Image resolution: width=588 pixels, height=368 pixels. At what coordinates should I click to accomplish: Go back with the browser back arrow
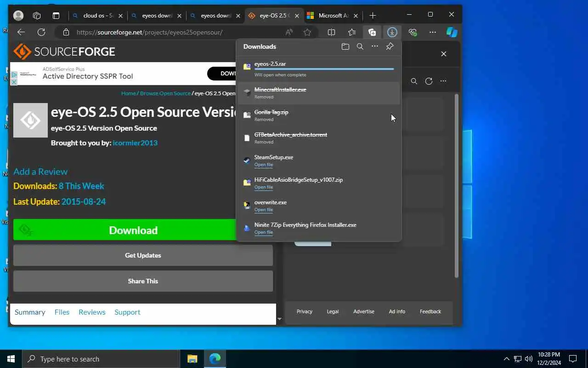[21, 32]
